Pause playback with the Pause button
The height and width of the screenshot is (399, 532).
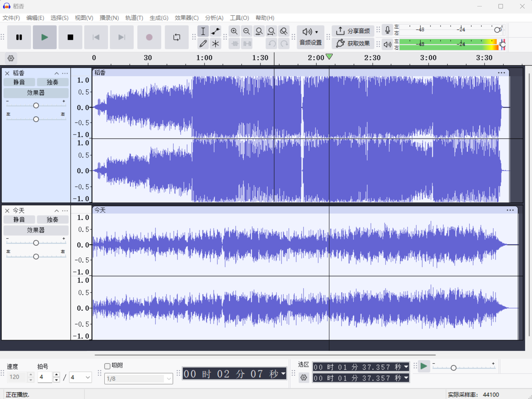coord(19,37)
